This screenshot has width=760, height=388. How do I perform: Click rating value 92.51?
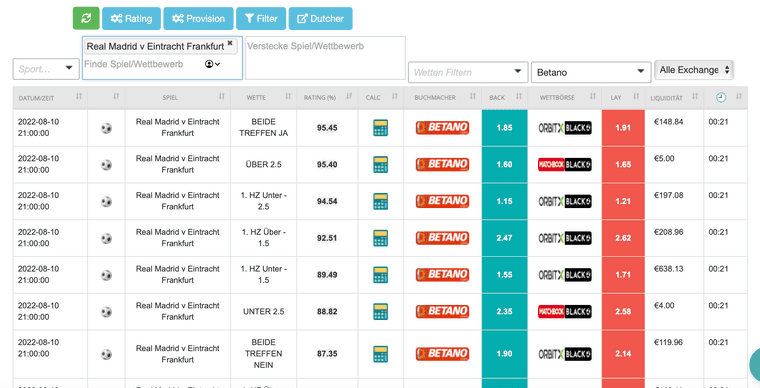pos(327,238)
